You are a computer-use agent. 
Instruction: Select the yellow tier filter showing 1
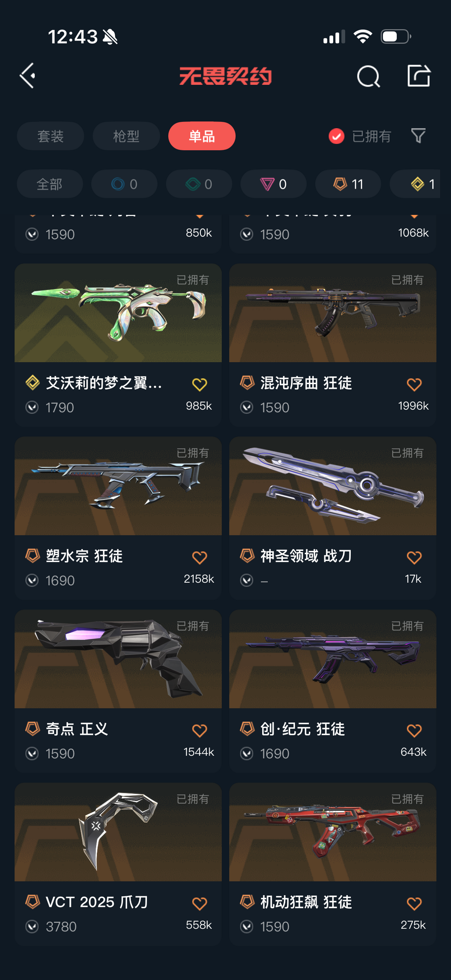coord(416,184)
